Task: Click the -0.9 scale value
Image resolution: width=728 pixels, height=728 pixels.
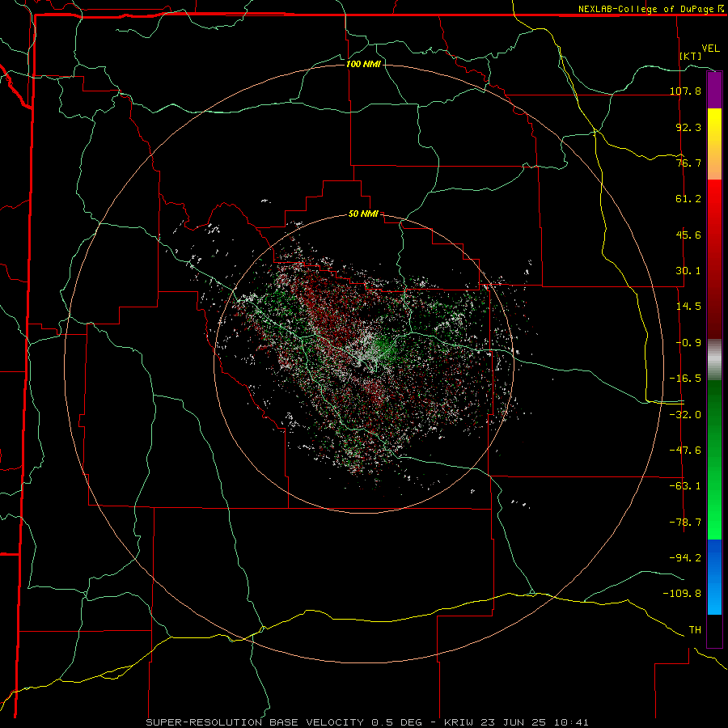Action: (688, 343)
